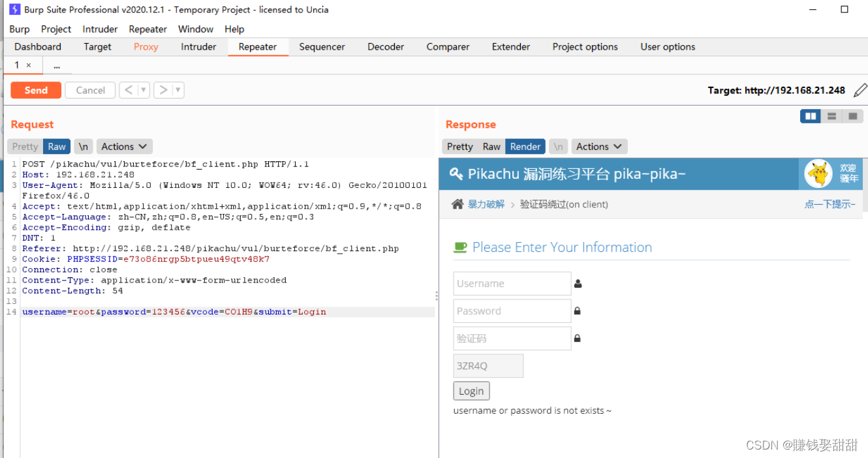868x458 pixels.
Task: Open the Project menu
Action: [56, 29]
